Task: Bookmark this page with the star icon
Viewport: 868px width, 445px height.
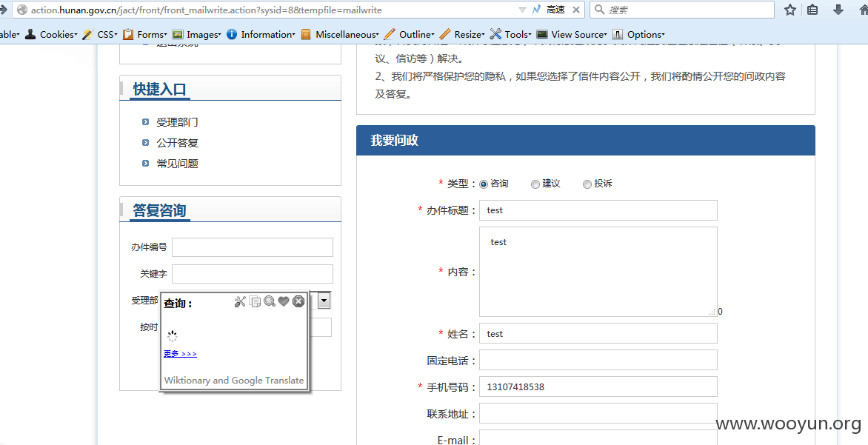Action: [790, 10]
